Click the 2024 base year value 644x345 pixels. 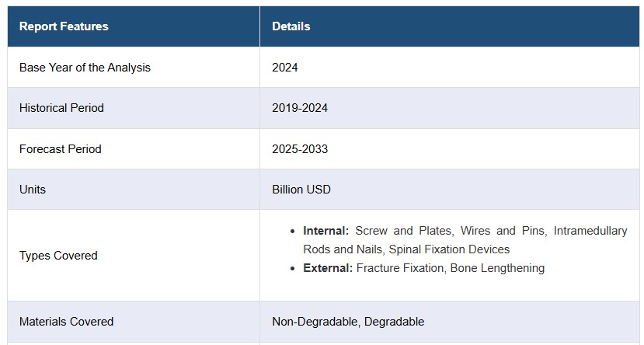[284, 68]
